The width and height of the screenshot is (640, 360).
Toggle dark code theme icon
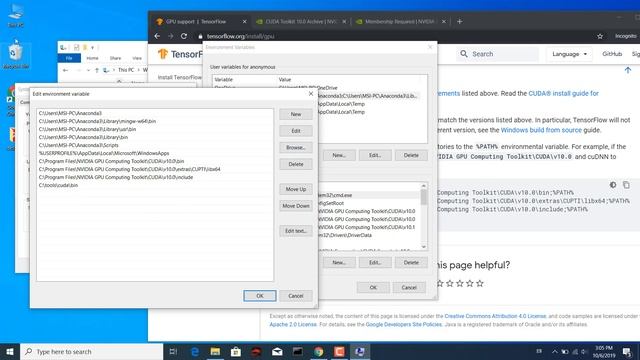[x=613, y=185]
